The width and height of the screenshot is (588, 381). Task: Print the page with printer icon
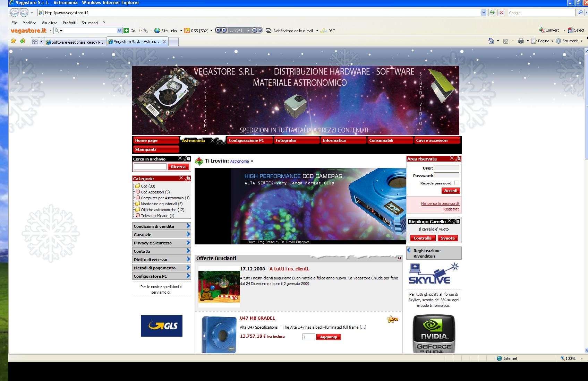coord(521,41)
